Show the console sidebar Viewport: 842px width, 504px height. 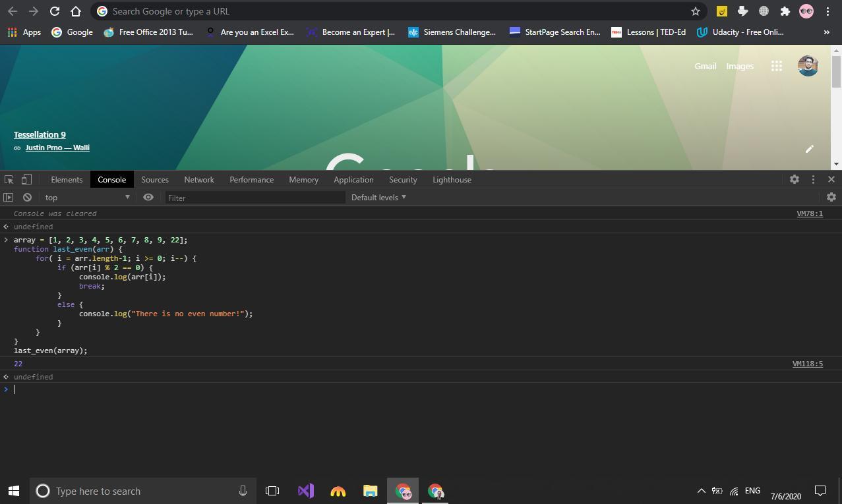(9, 197)
